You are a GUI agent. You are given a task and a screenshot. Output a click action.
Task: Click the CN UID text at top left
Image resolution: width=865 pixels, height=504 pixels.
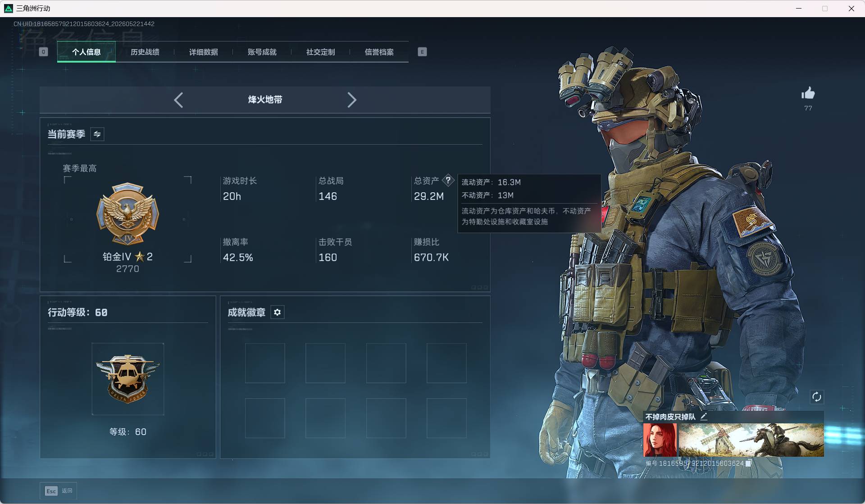click(x=84, y=24)
